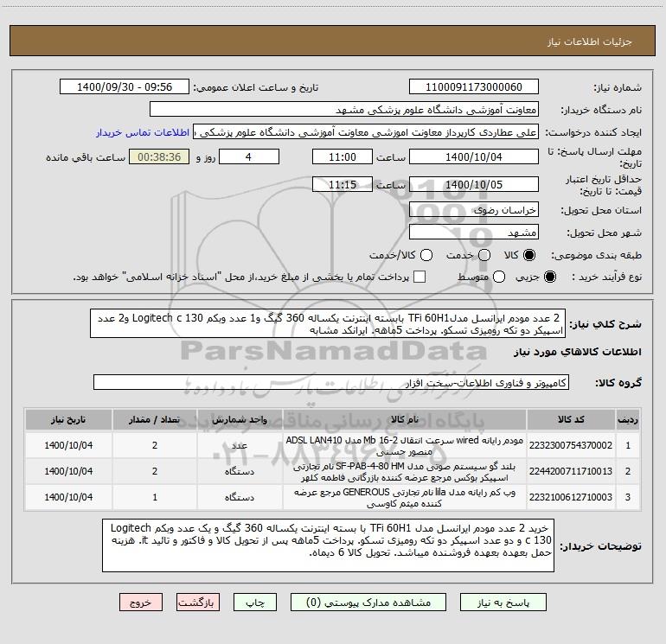Image resolution: width=666 pixels, height=644 pixels.
Task: Click the city field مشهد
Action: [x=474, y=232]
